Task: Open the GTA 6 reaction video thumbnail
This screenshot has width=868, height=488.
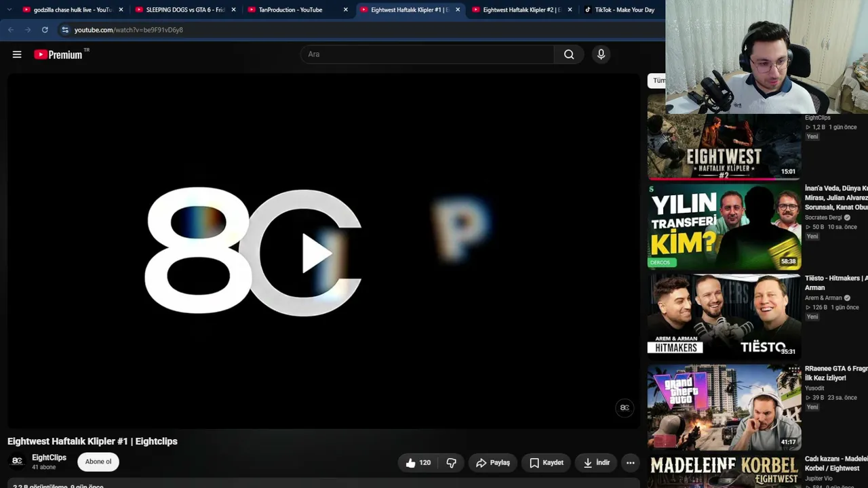Action: tap(724, 407)
